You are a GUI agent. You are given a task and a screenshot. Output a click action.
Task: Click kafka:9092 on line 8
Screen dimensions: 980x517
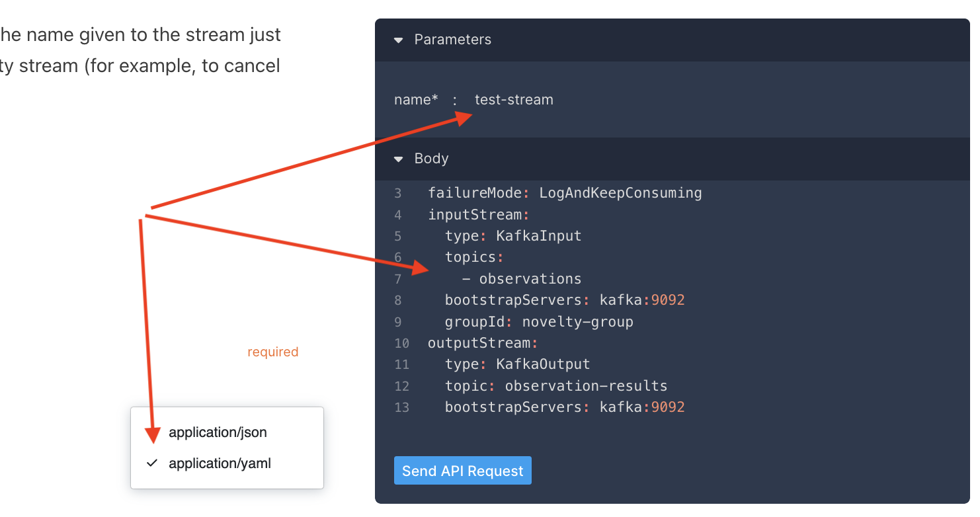click(x=641, y=300)
